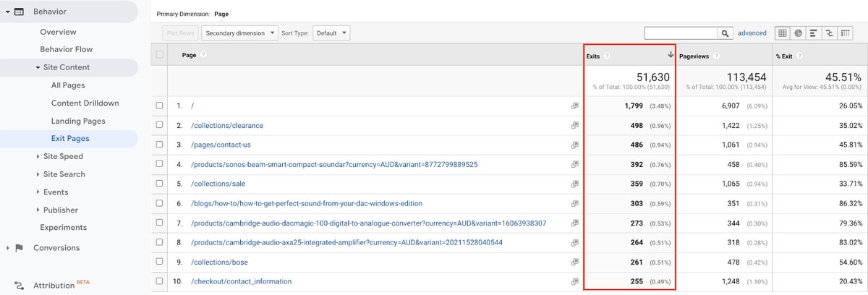Tick checkbox for dac-windows-edition blog row
868x295 pixels.
[x=160, y=203]
